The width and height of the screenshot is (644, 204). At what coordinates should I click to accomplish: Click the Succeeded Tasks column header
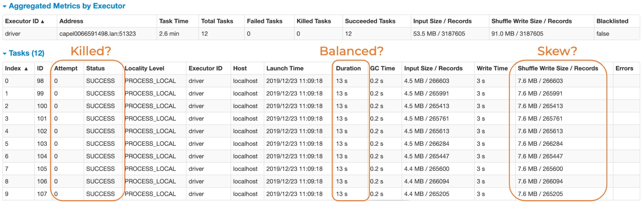coord(370,21)
